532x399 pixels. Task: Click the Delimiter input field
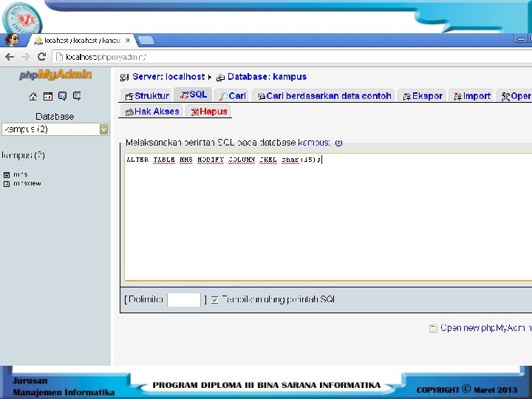pos(183,299)
